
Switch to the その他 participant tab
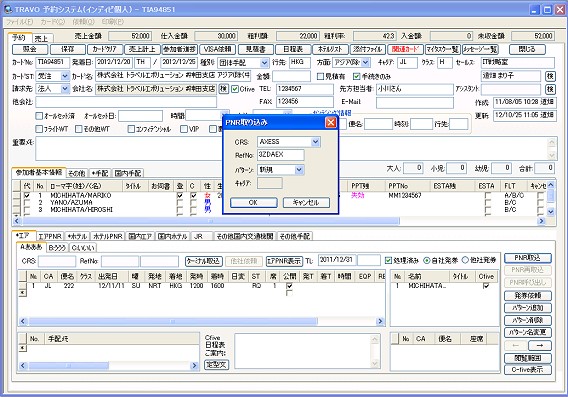[76, 173]
